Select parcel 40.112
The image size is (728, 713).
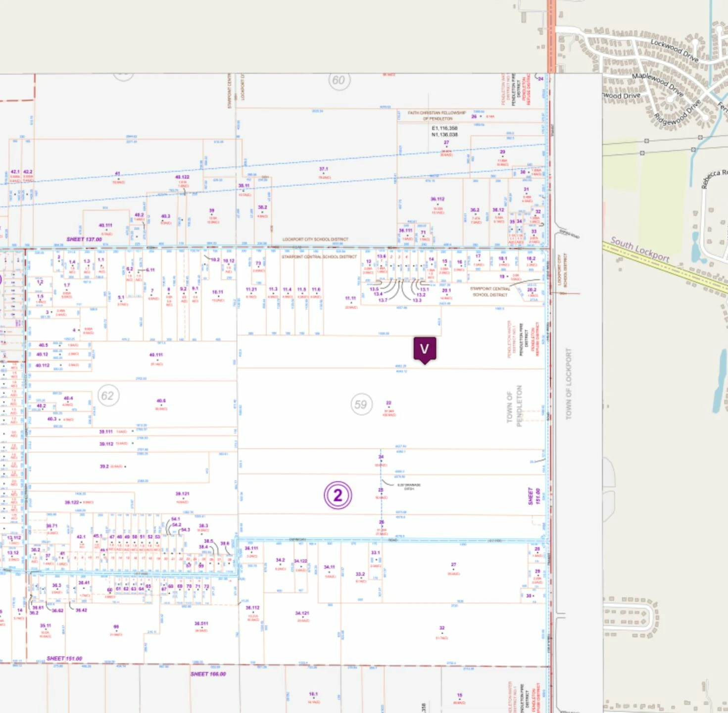43,365
